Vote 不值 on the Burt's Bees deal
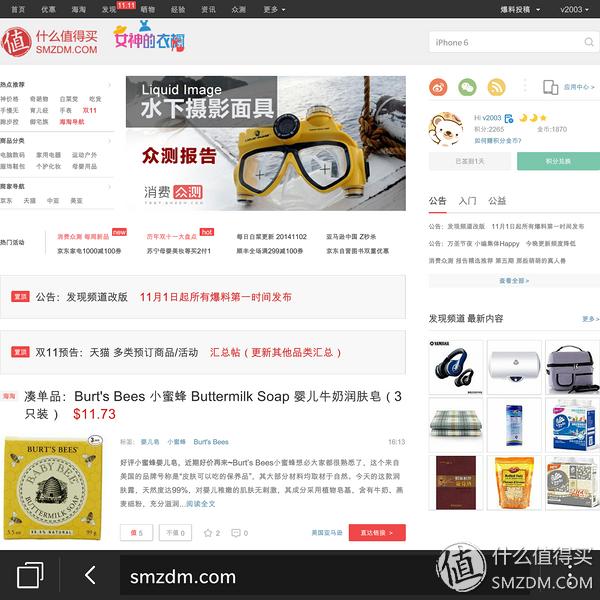Screen dimensions: 600x600 175,533
